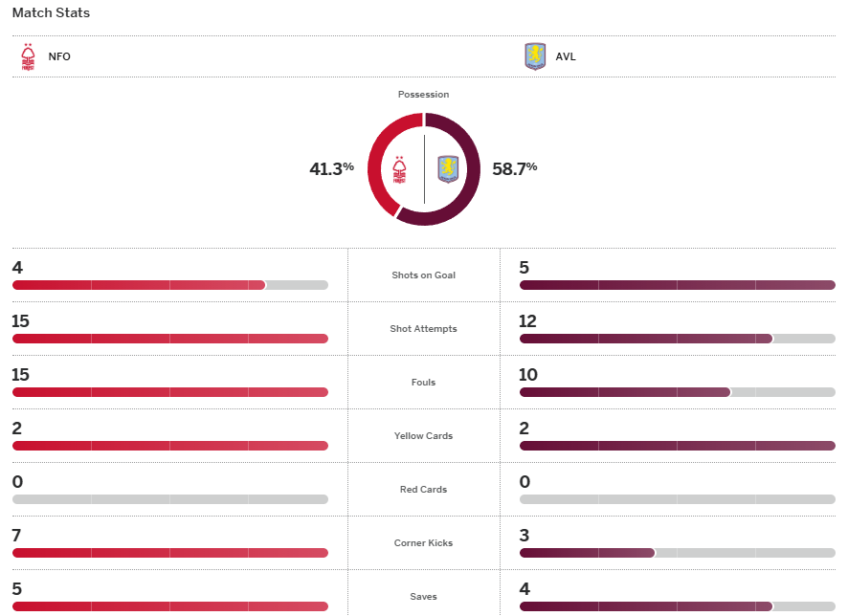The height and width of the screenshot is (616, 848).
Task: Click the Villa crest inside possession donut
Action: [x=448, y=169]
